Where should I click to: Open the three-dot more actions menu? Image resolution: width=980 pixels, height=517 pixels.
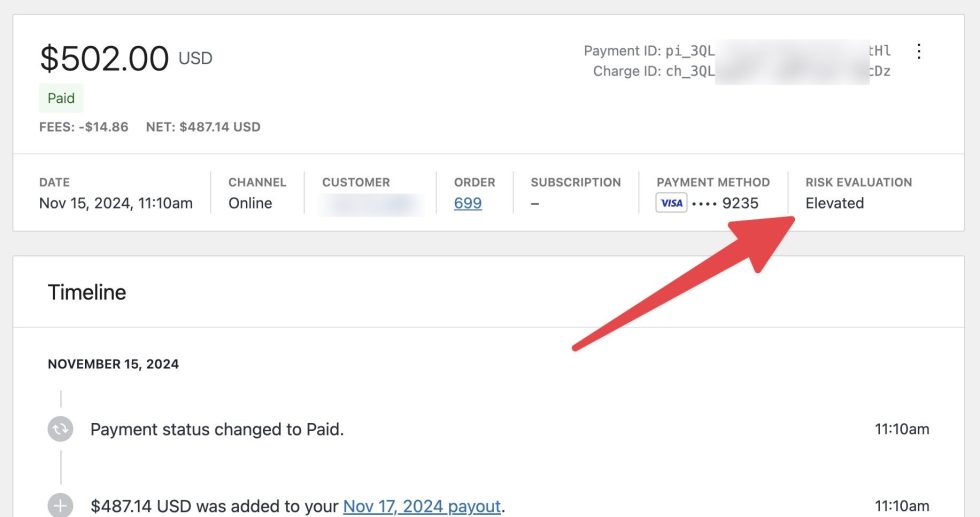coord(919,51)
